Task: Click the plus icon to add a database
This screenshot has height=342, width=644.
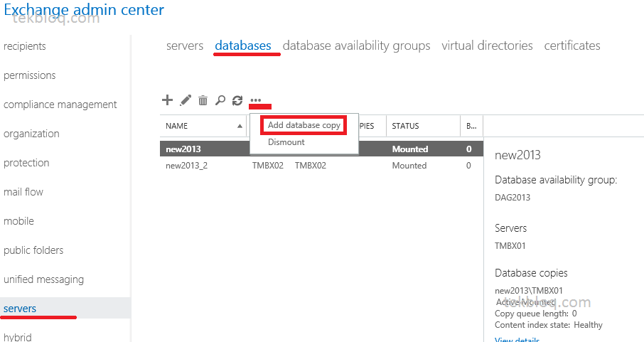Action: coord(167,100)
